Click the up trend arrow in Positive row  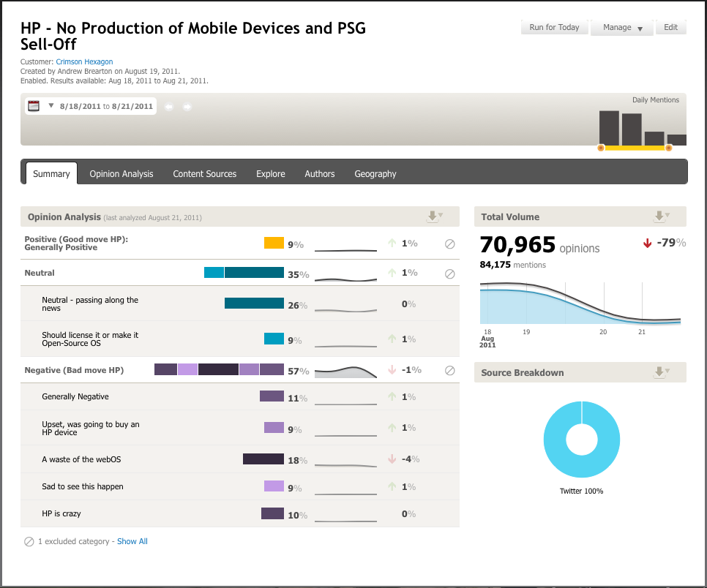coord(392,244)
